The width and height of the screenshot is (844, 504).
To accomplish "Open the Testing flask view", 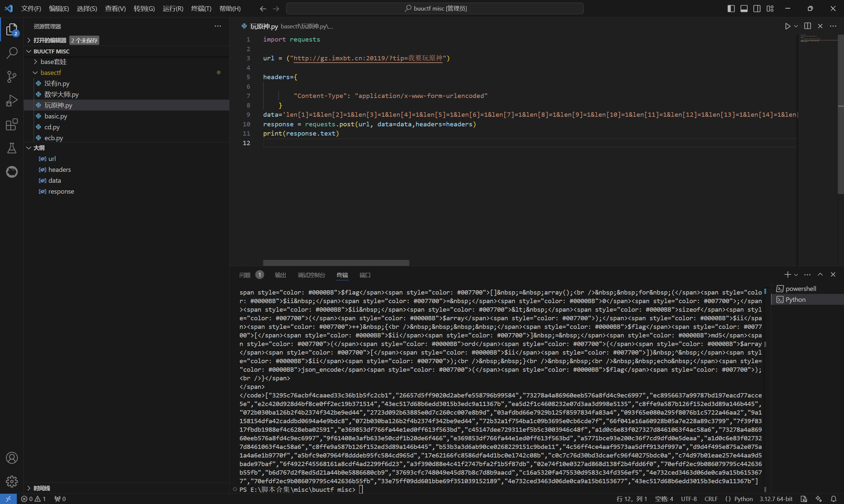I will click(x=12, y=148).
